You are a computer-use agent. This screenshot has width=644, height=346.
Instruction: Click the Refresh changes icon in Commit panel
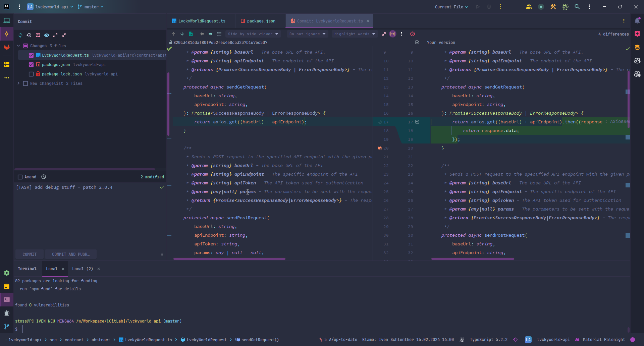click(x=20, y=35)
